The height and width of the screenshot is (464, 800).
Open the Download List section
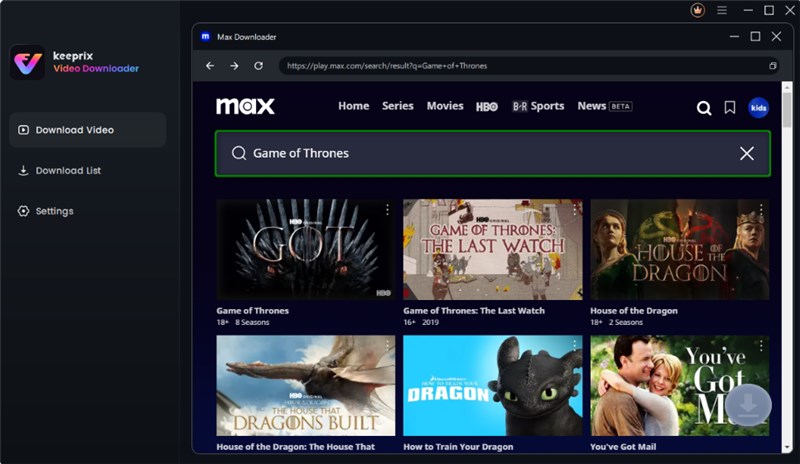pos(59,170)
